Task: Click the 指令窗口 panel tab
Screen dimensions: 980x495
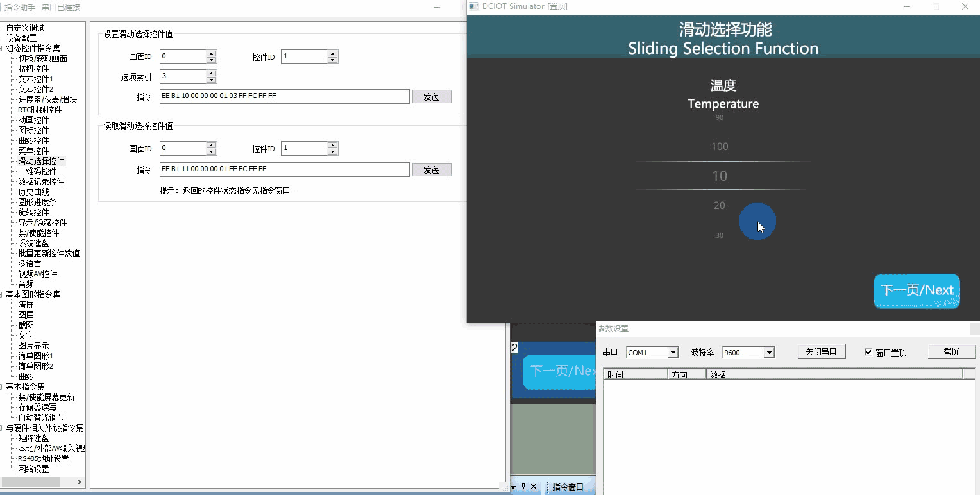Action: 568,487
